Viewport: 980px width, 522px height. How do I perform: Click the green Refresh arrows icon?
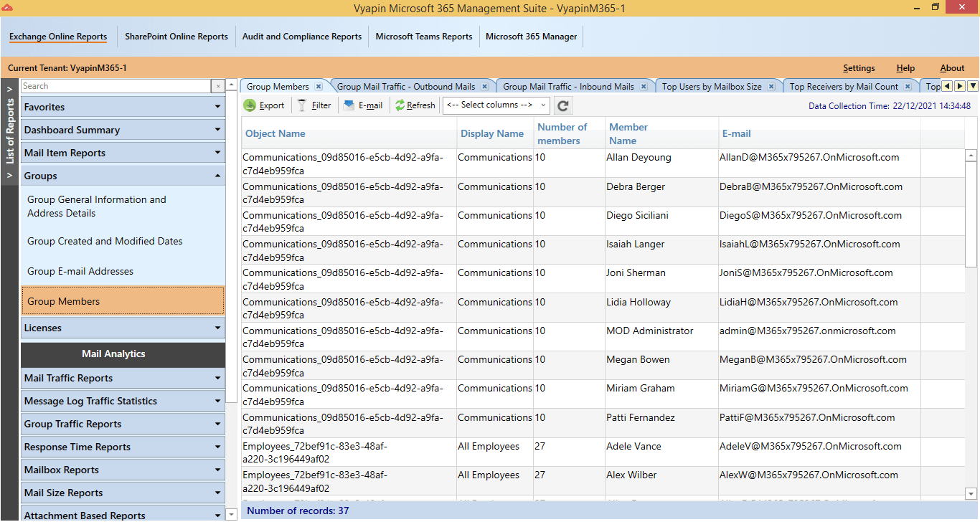point(400,105)
